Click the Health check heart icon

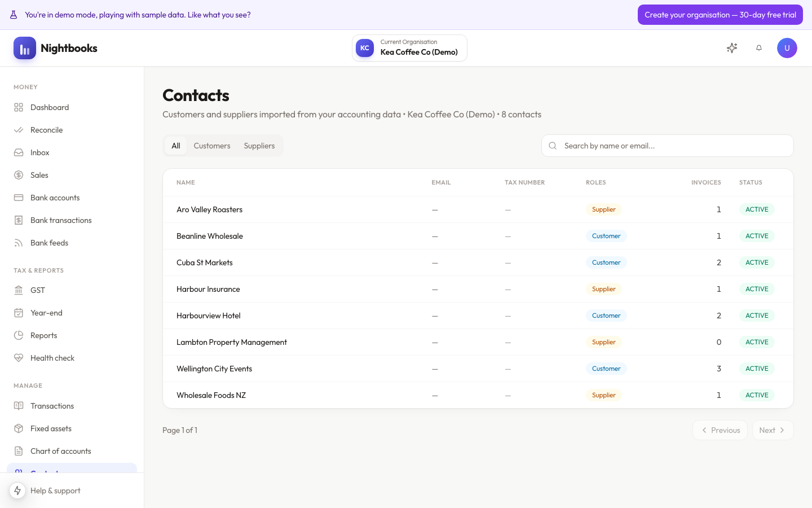(19, 358)
